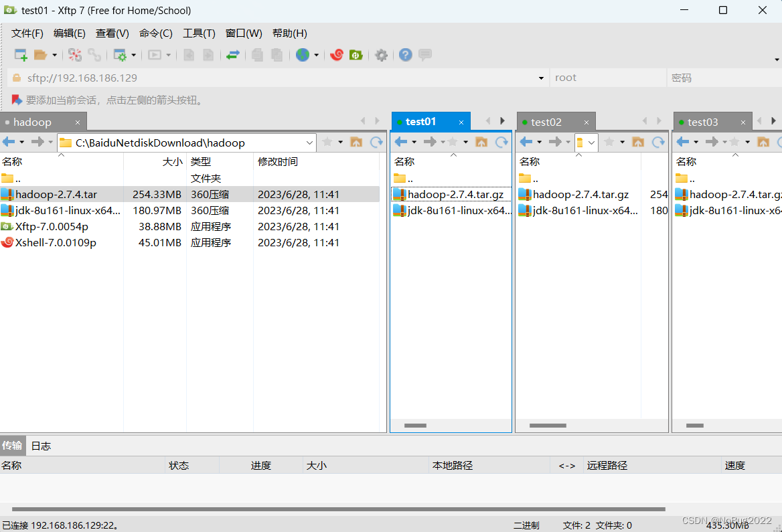Refresh the test01 remote pane
Screen dimensions: 782x532
[x=501, y=142]
